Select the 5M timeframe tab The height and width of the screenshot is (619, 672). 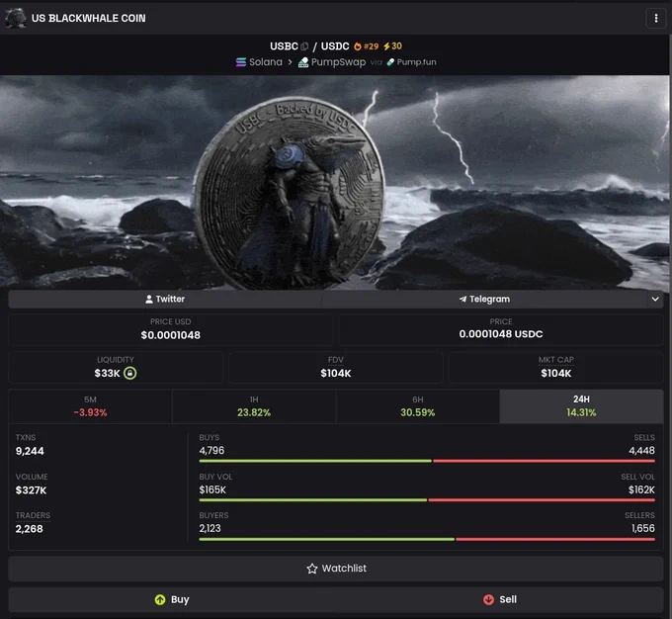(x=90, y=406)
